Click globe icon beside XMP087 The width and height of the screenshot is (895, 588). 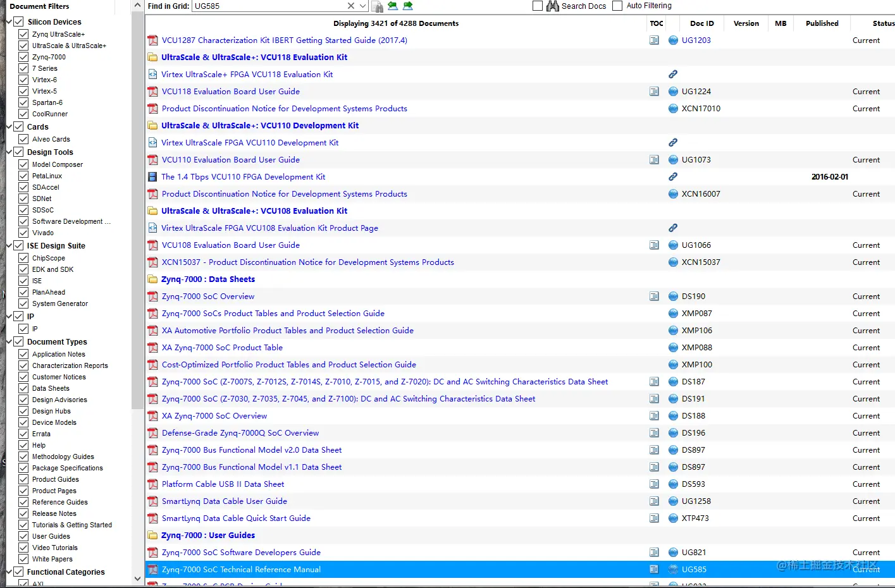673,314
